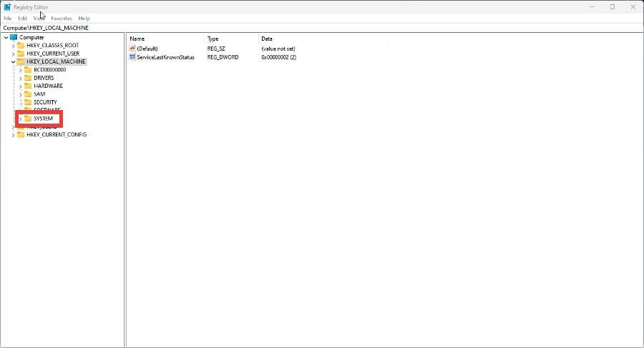The width and height of the screenshot is (644, 348).
Task: Click the HARDWARE folder icon
Action: pos(28,86)
